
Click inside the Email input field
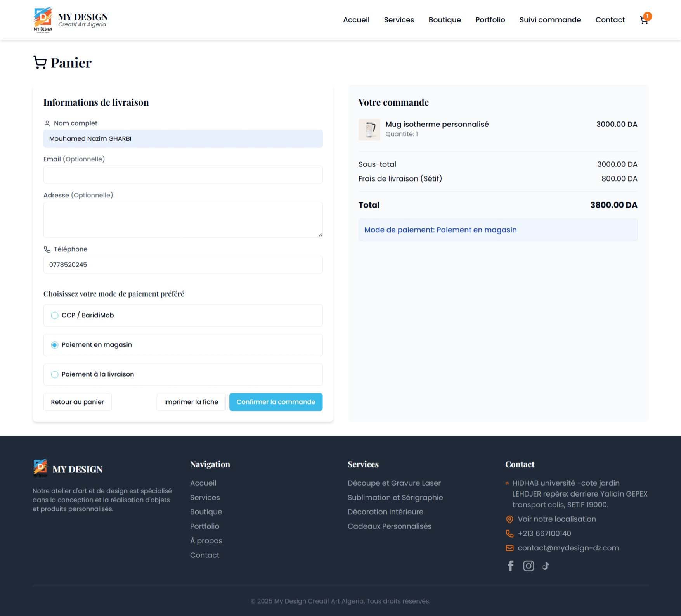click(182, 175)
